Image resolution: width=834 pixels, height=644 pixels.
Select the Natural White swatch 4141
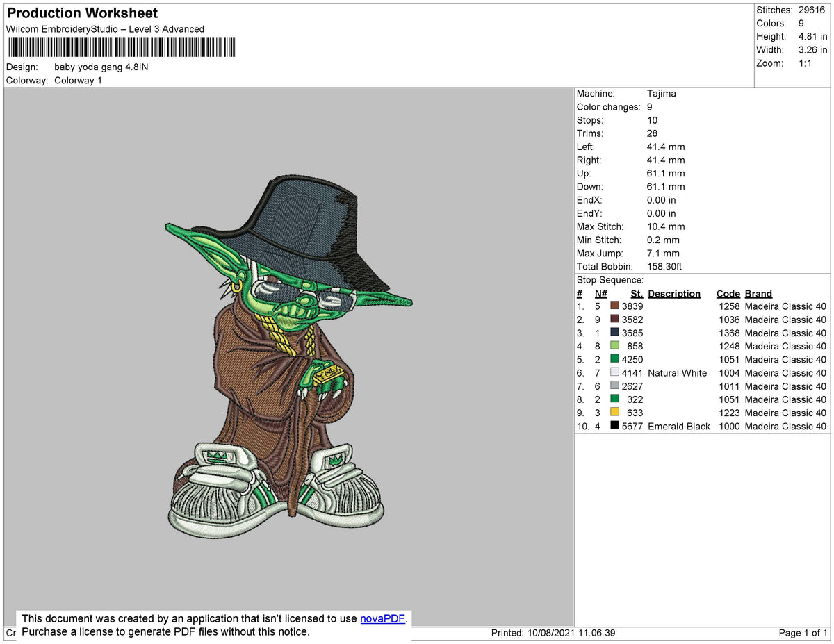point(614,372)
